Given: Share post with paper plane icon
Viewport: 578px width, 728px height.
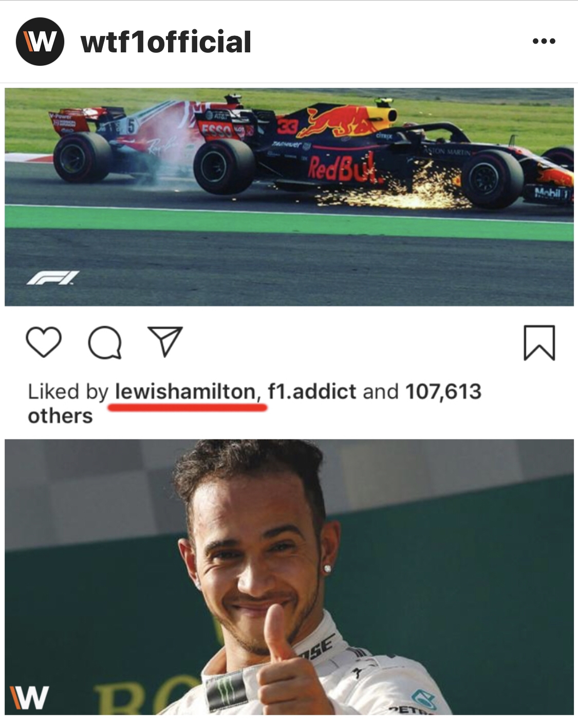Looking at the screenshot, I should pos(165,341).
